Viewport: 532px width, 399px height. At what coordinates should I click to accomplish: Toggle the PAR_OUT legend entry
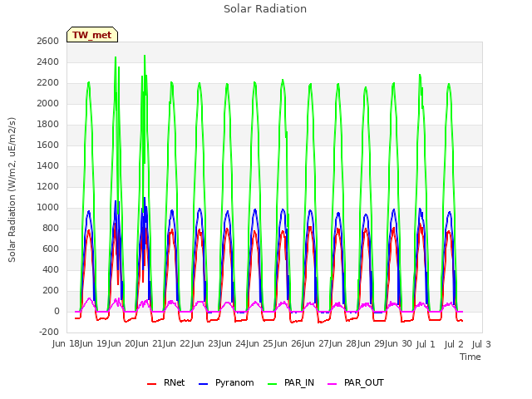356,383
